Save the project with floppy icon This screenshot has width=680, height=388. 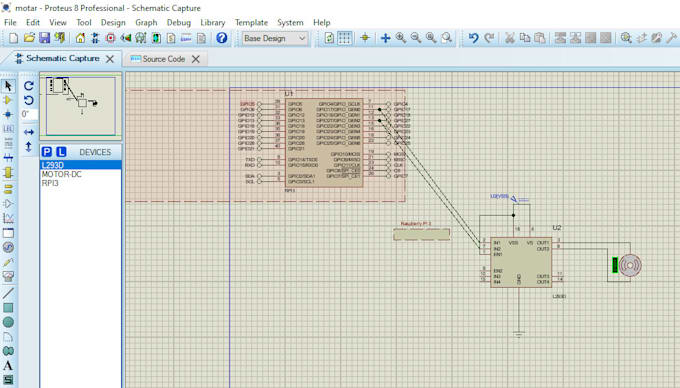point(44,38)
